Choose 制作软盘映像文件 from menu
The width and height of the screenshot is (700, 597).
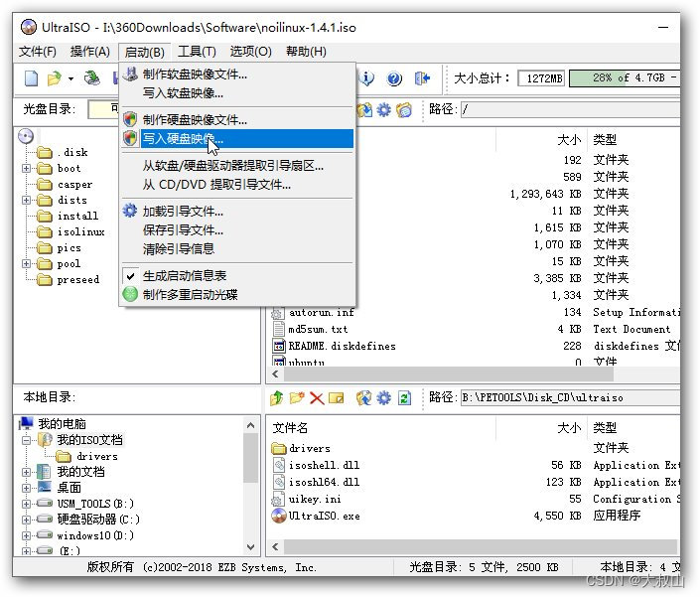click(x=237, y=75)
